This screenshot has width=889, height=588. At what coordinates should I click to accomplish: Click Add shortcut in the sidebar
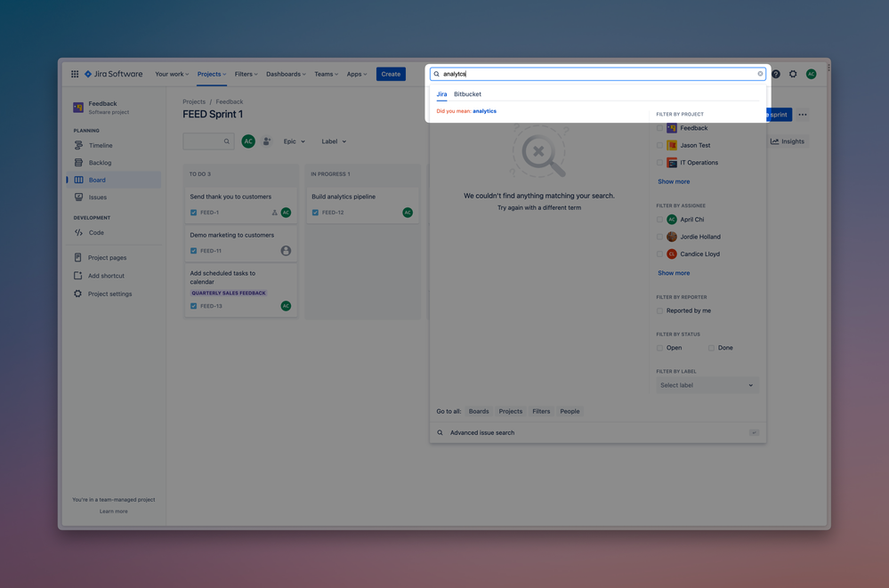[x=113, y=276]
